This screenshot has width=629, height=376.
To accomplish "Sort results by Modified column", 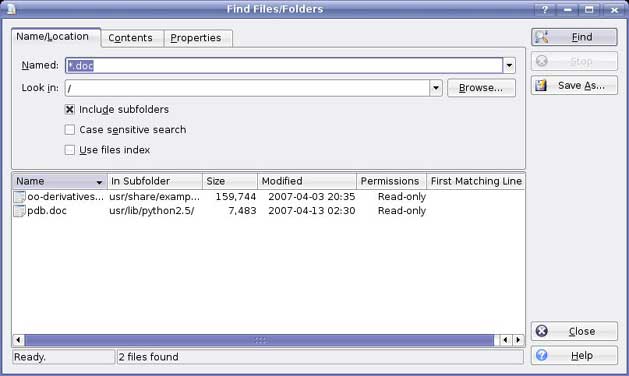I will [307, 181].
